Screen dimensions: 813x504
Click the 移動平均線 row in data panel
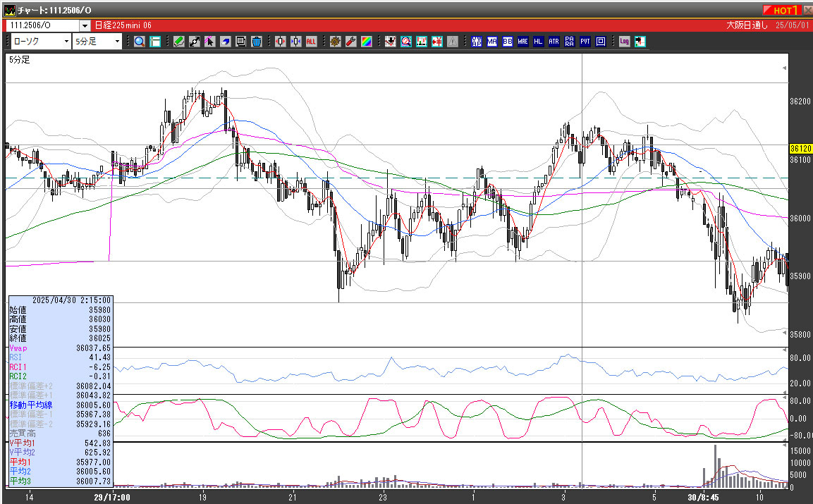click(x=60, y=405)
